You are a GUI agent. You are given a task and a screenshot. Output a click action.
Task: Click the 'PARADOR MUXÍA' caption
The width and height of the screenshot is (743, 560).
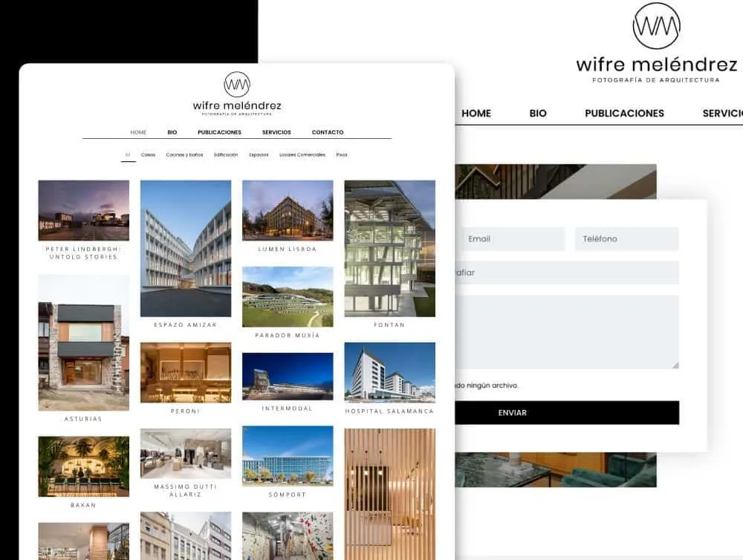[x=288, y=336]
